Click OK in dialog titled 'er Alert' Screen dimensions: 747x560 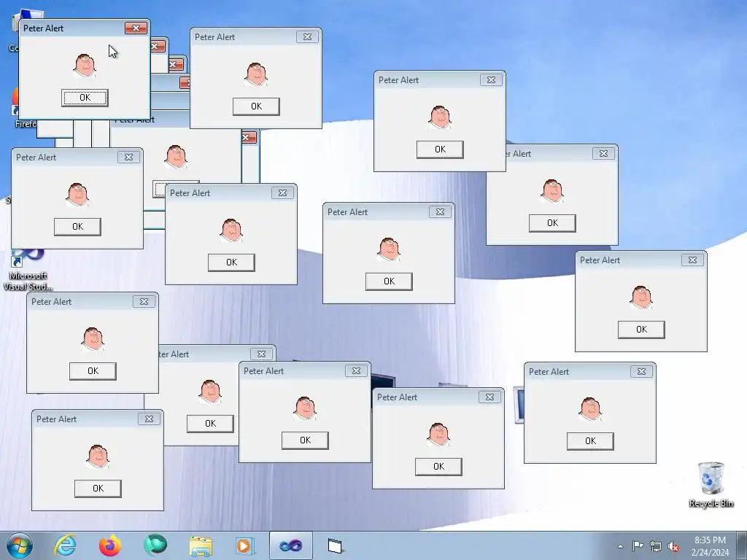pyautogui.click(x=552, y=223)
